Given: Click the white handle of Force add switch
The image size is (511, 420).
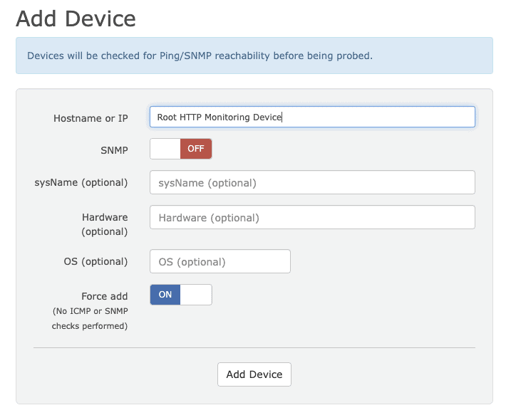Looking at the screenshot, I should [x=196, y=295].
